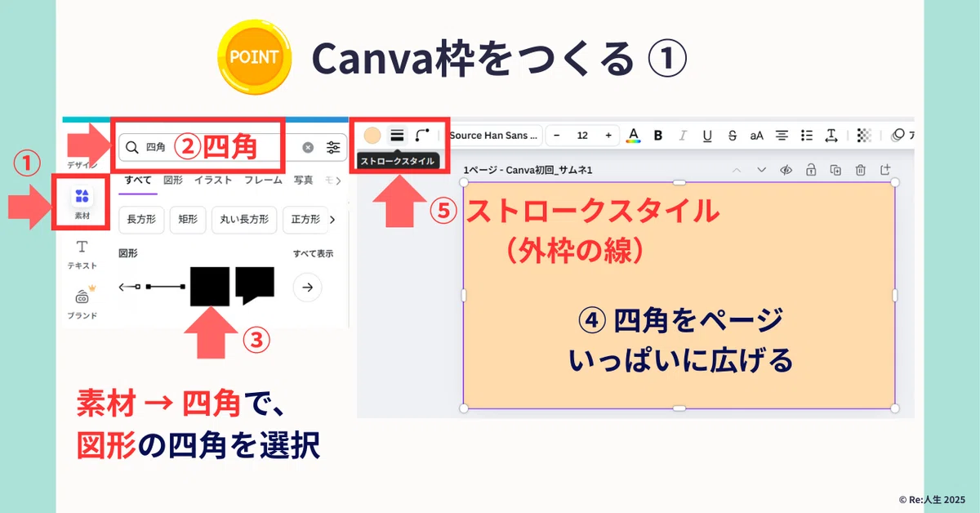Viewport: 980px width, 513px height.
Task: Switch to the イラスト tab
Action: 213,180
